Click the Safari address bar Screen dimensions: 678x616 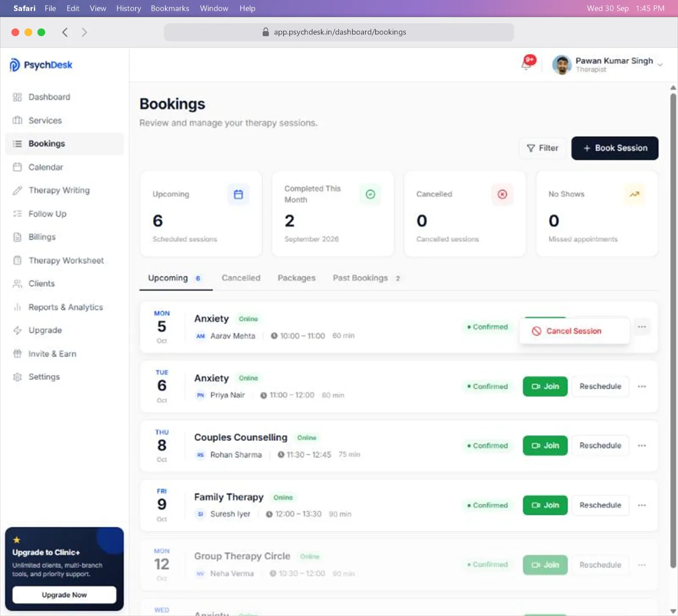tap(339, 32)
